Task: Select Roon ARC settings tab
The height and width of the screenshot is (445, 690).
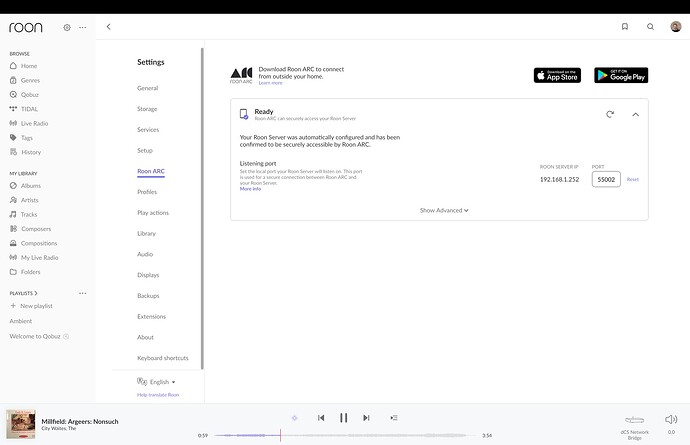Action: [x=151, y=171]
